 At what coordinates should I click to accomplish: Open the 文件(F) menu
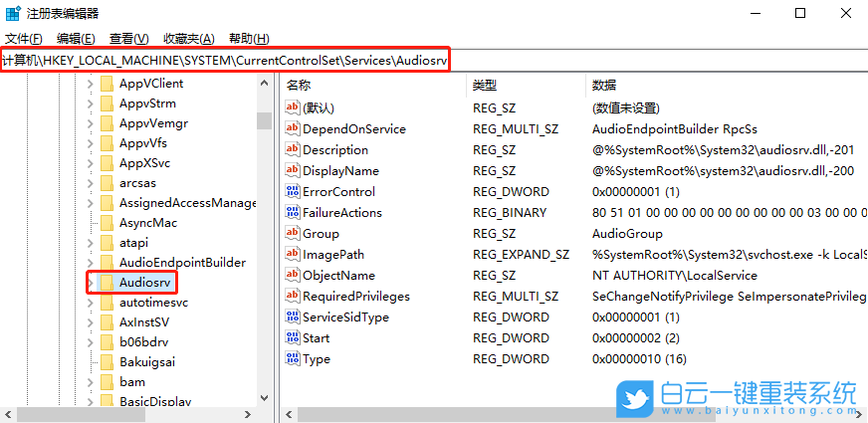tap(23, 39)
